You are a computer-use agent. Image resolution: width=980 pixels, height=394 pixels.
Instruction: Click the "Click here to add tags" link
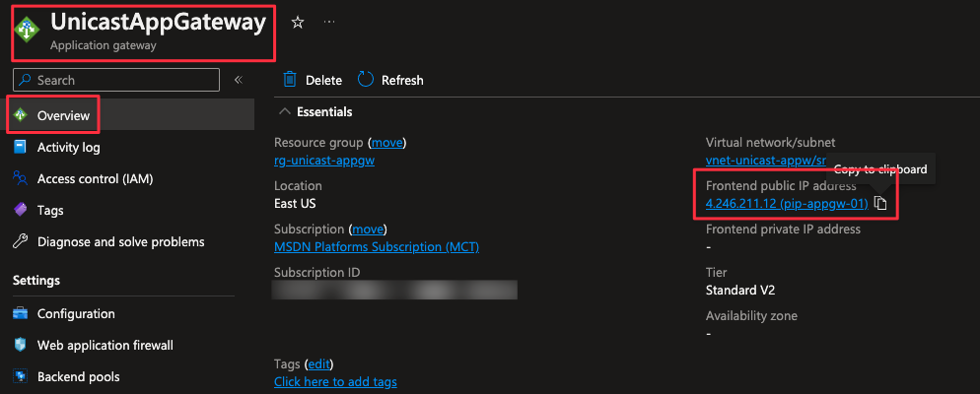point(335,381)
